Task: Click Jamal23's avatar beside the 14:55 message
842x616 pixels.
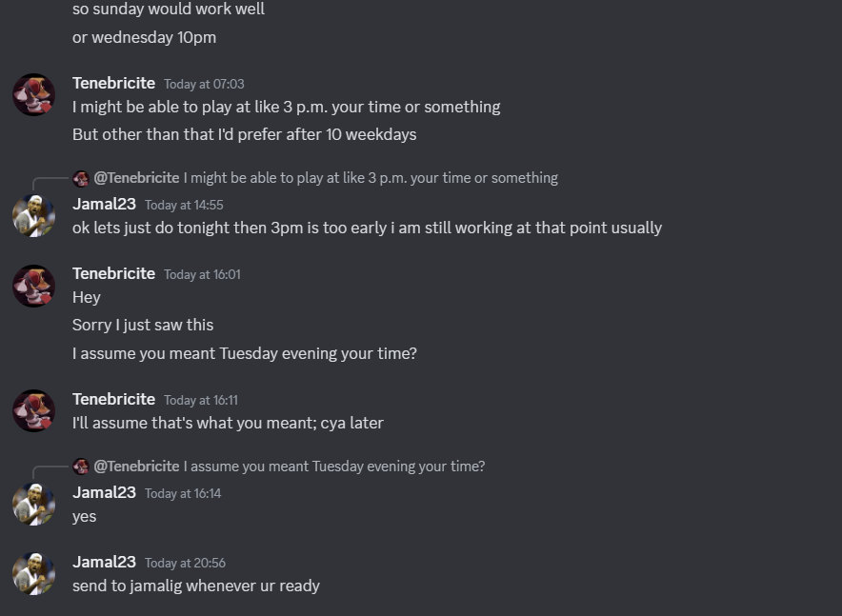Action: click(33, 215)
